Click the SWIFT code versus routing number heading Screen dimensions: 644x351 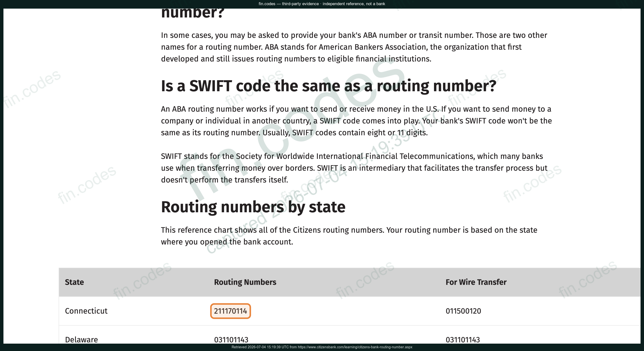(x=328, y=86)
